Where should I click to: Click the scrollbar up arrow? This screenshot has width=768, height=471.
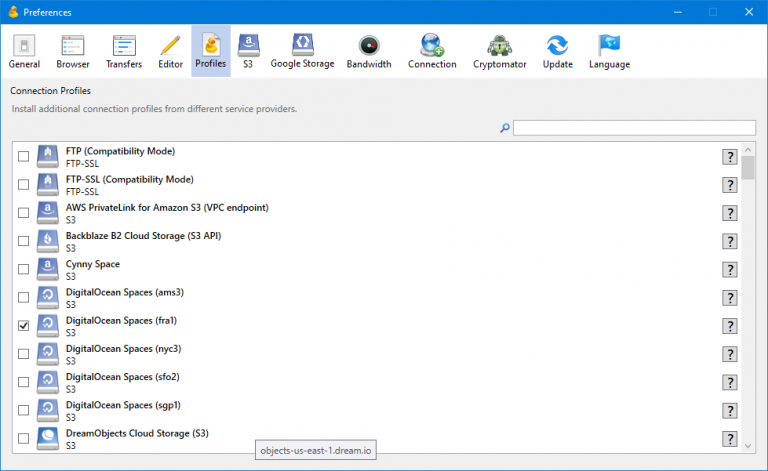[x=748, y=149]
